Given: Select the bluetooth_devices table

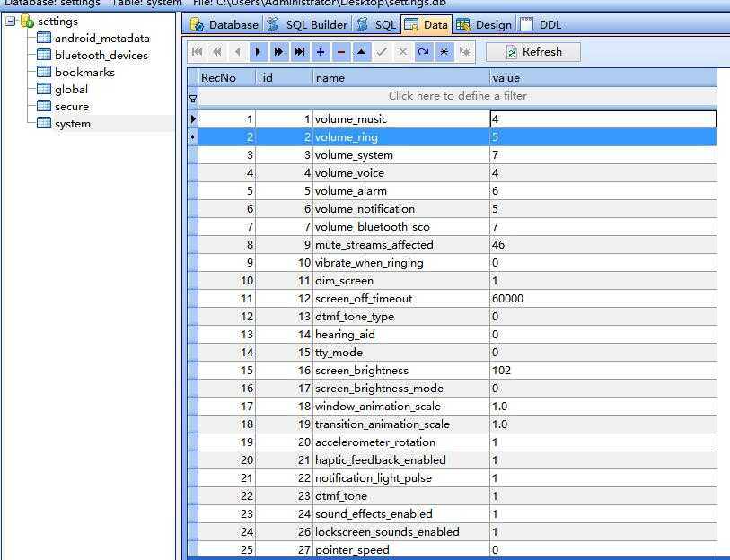Looking at the screenshot, I should click(x=101, y=56).
